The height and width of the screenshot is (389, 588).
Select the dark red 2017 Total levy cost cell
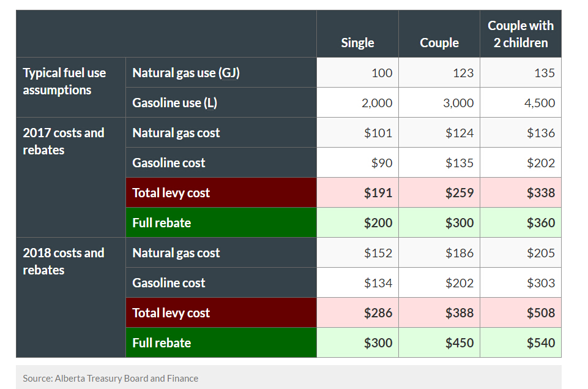point(221,192)
